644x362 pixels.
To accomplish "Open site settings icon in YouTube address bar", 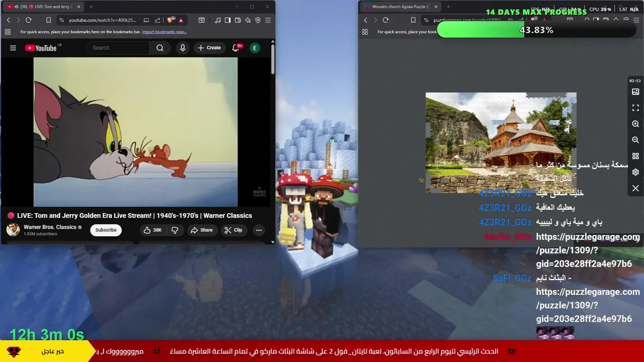I will coord(61,20).
